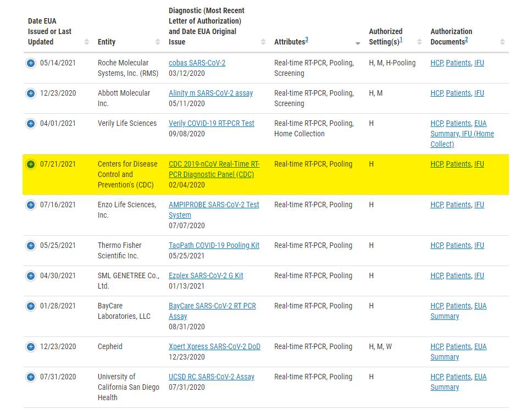Open footnote 1 beside Authorized Setting(s)

(401, 40)
